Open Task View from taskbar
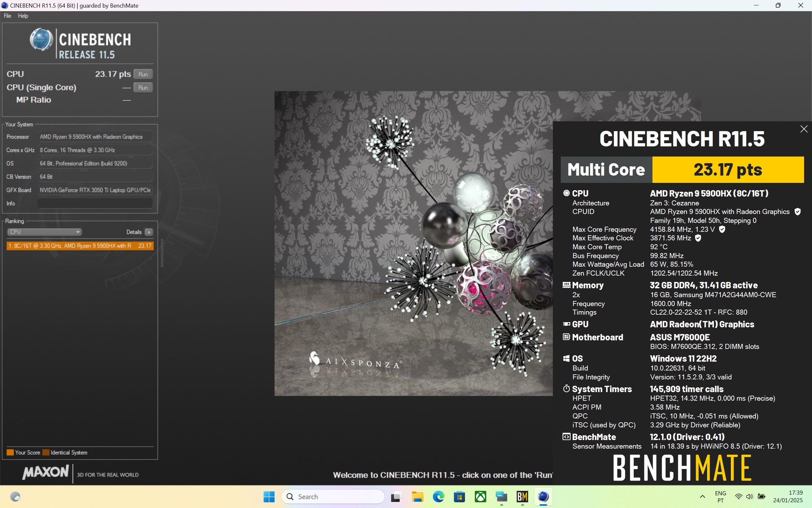The image size is (812, 508). coord(396,497)
